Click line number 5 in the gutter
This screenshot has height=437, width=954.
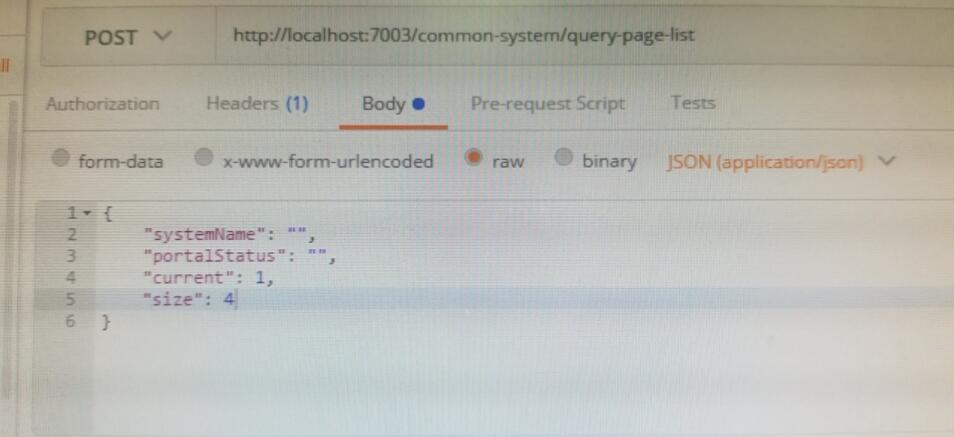pos(71,299)
